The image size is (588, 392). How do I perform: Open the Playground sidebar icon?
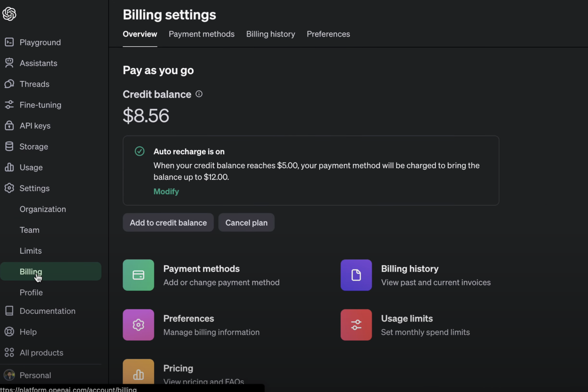tap(9, 42)
